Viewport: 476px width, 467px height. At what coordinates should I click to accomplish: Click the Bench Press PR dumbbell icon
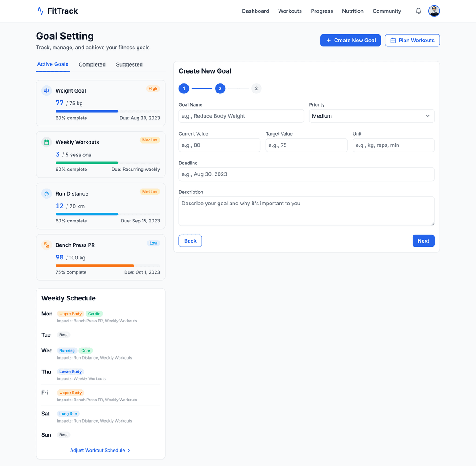47,245
